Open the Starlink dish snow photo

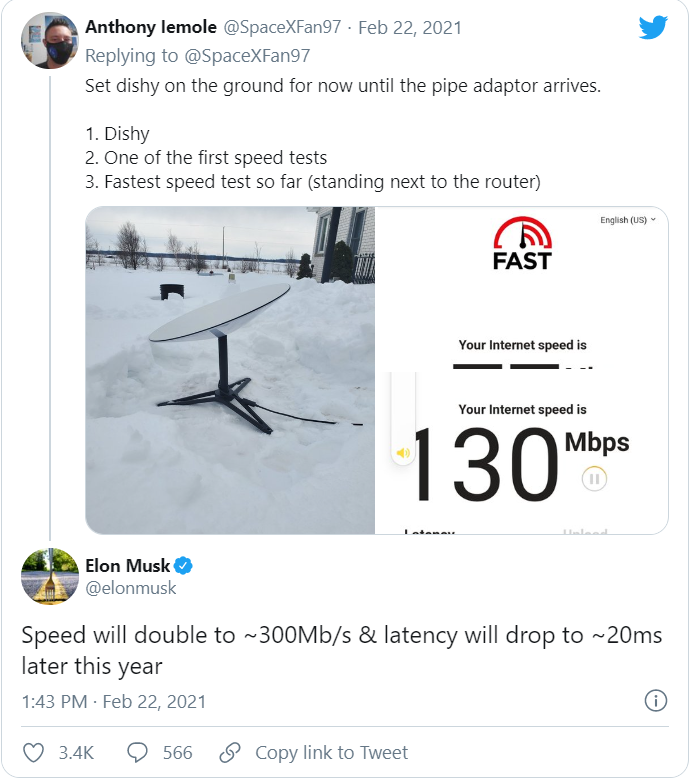coord(230,370)
